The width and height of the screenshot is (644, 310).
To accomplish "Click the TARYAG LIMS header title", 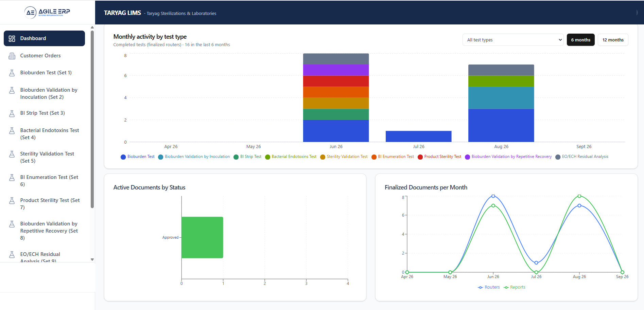I will (x=122, y=13).
